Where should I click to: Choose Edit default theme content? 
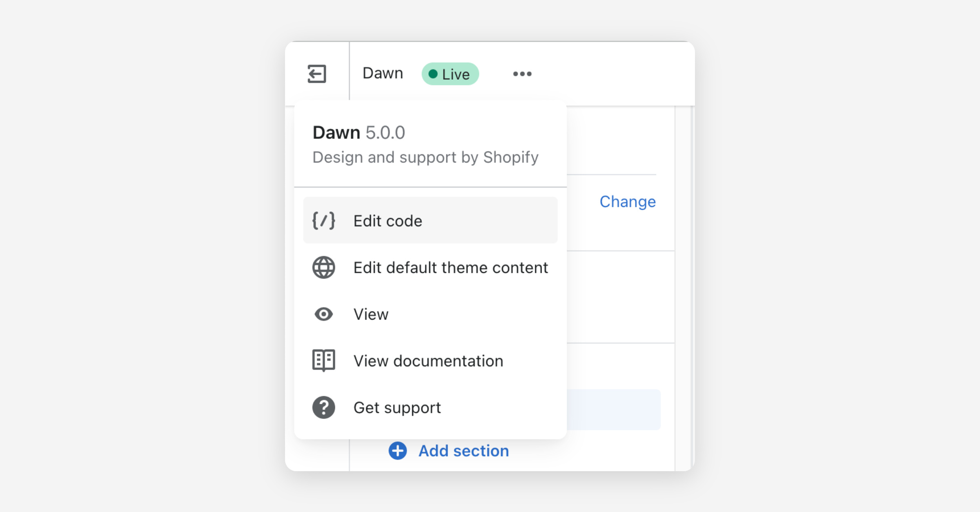pyautogui.click(x=450, y=267)
